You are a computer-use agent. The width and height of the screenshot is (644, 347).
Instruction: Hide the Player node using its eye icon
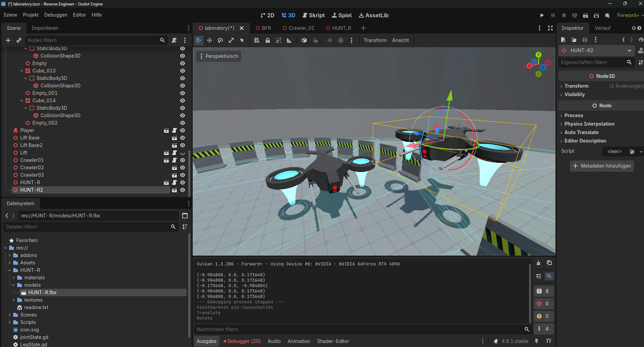coord(183,130)
